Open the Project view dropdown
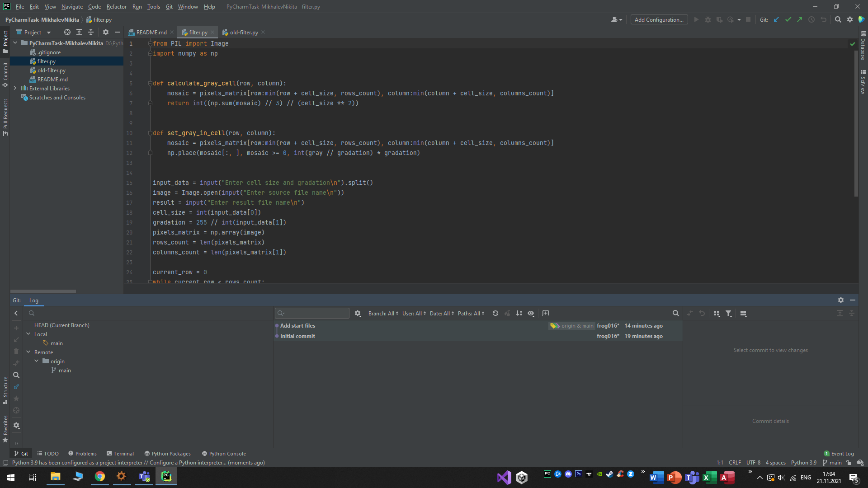The image size is (868, 488). tap(34, 33)
